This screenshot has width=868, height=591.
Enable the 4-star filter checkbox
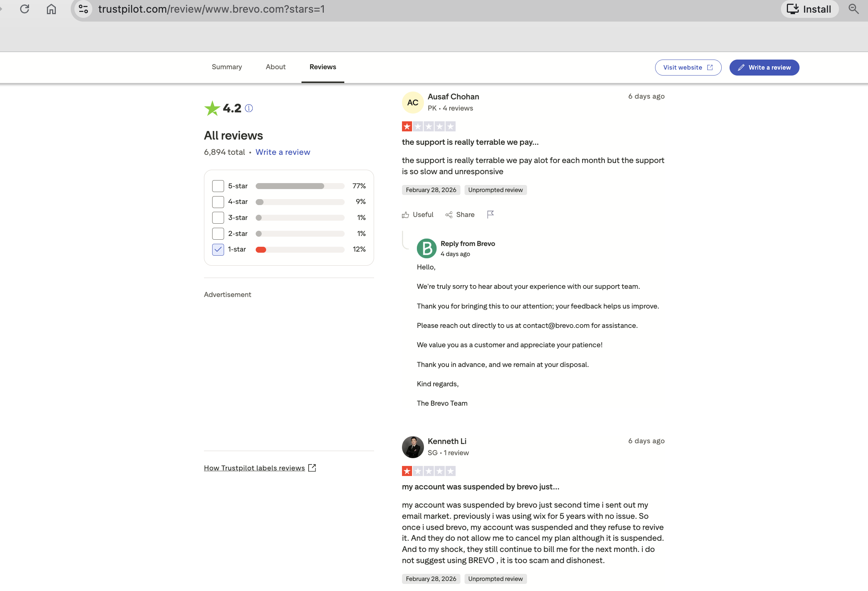pos(218,202)
